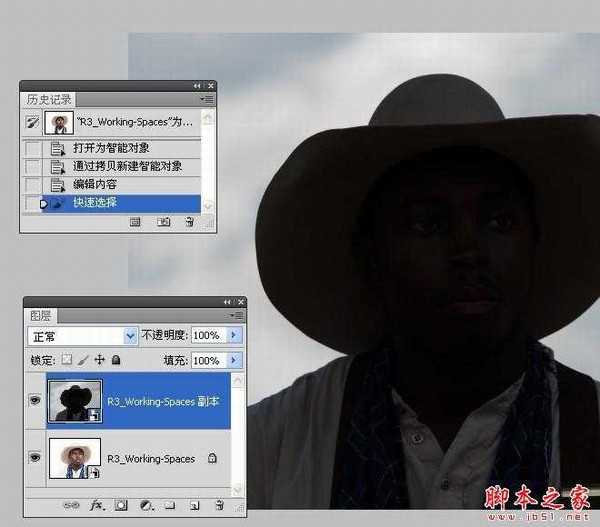Create a new fill or adjustment layer
Viewport: 600px width, 527px height.
pyautogui.click(x=146, y=506)
